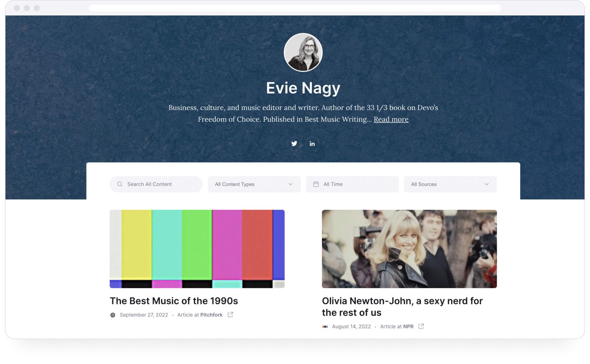Click the Search All Content input field
This screenshot has height=364, width=590.
156,184
